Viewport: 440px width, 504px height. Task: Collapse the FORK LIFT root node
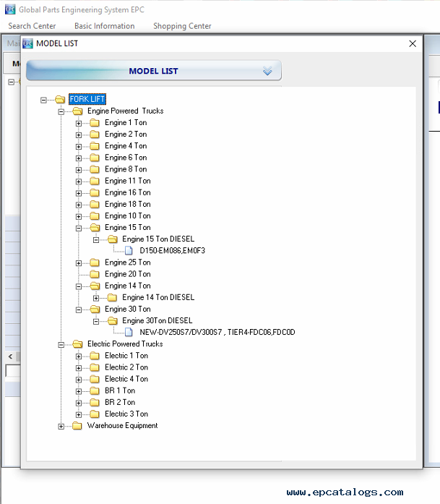pos(44,100)
